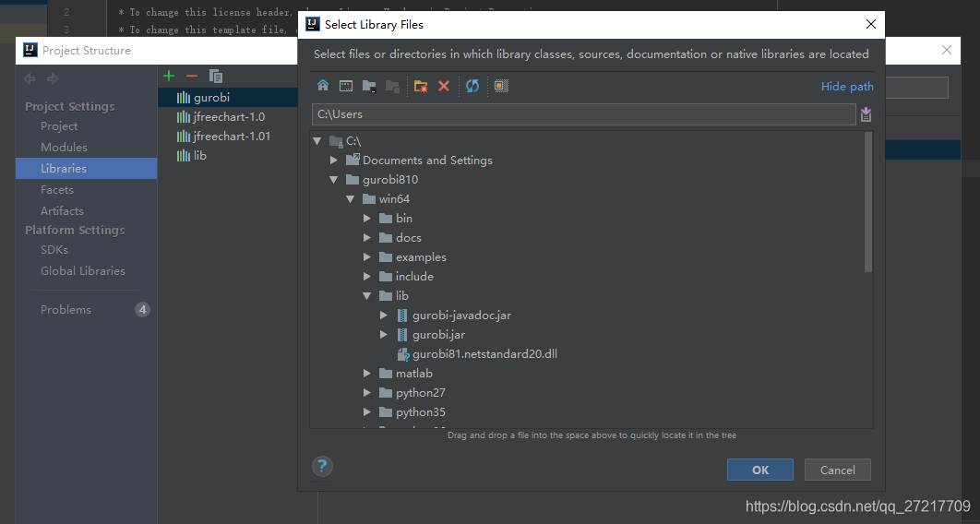Go to project directory icon
The width and height of the screenshot is (980, 524).
(369, 86)
